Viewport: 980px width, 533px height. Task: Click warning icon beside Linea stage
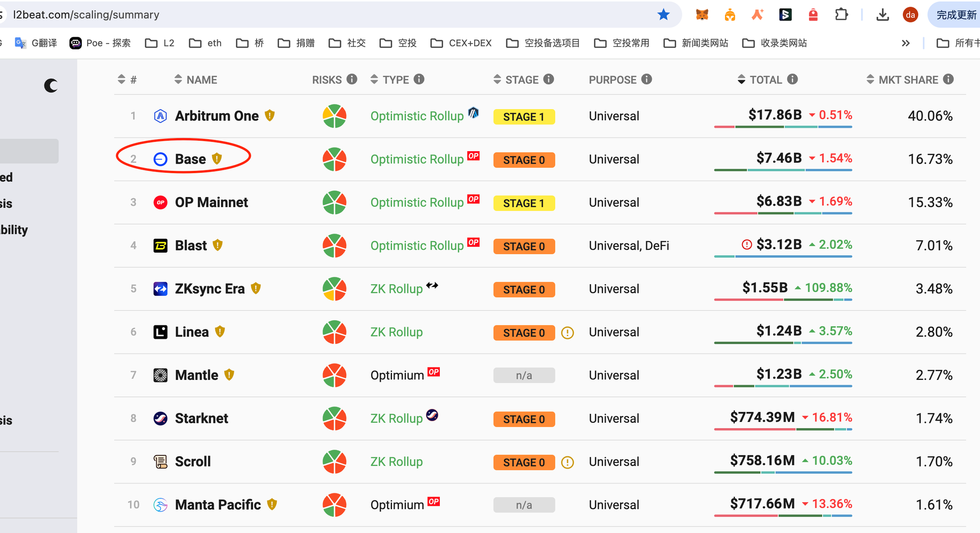[x=568, y=333]
